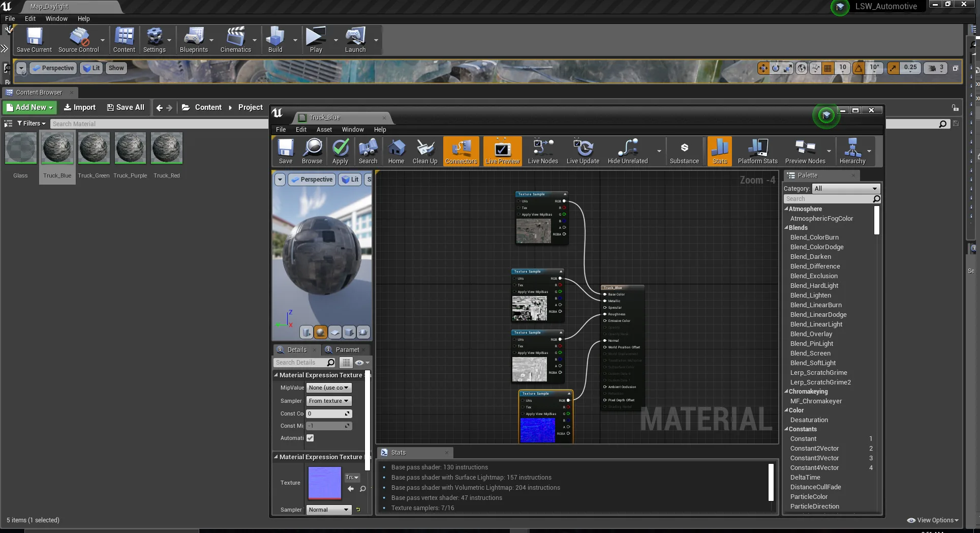Screen dimensions: 980x533
Task: Open Cinematics toolbar button
Action: [235, 40]
